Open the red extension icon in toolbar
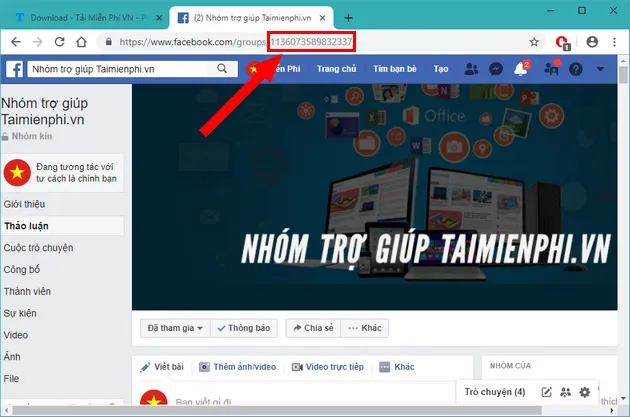The height and width of the screenshot is (417, 630). (x=562, y=43)
